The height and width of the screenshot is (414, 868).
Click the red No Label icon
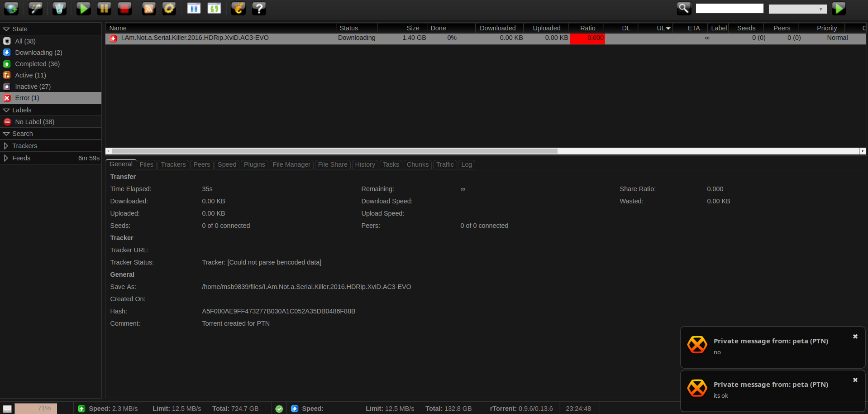7,122
